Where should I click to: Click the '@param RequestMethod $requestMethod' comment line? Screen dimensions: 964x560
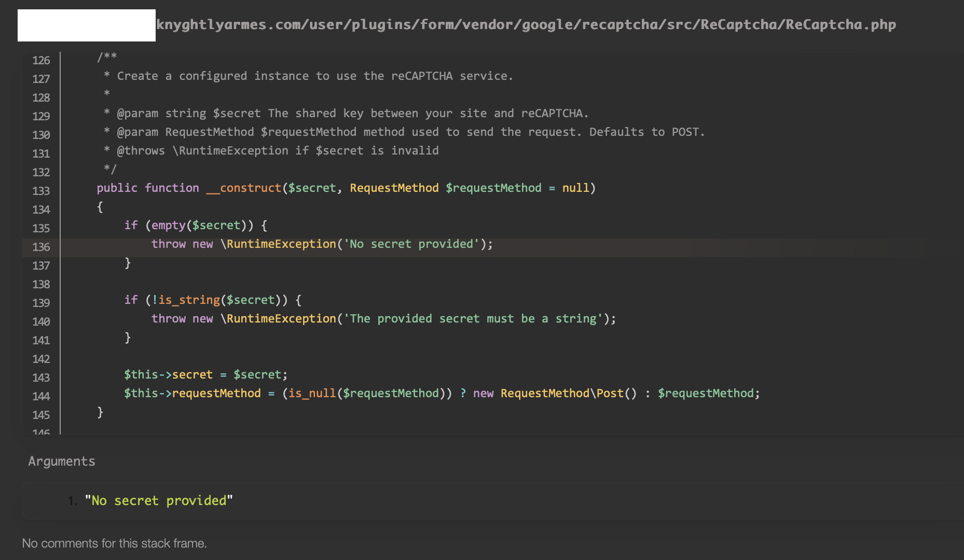point(404,132)
